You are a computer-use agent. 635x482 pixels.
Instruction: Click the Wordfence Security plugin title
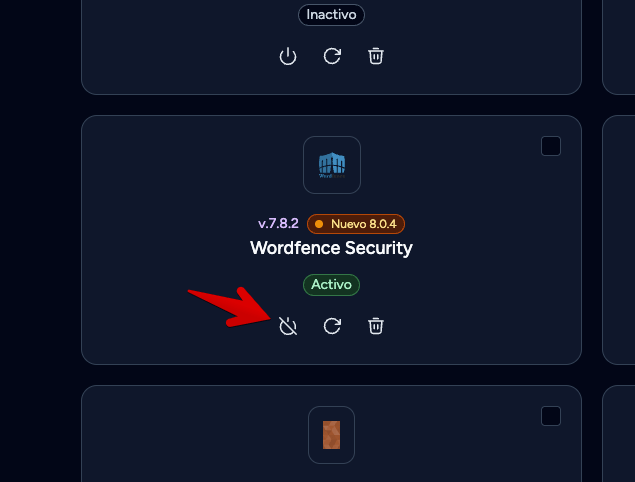coord(331,248)
